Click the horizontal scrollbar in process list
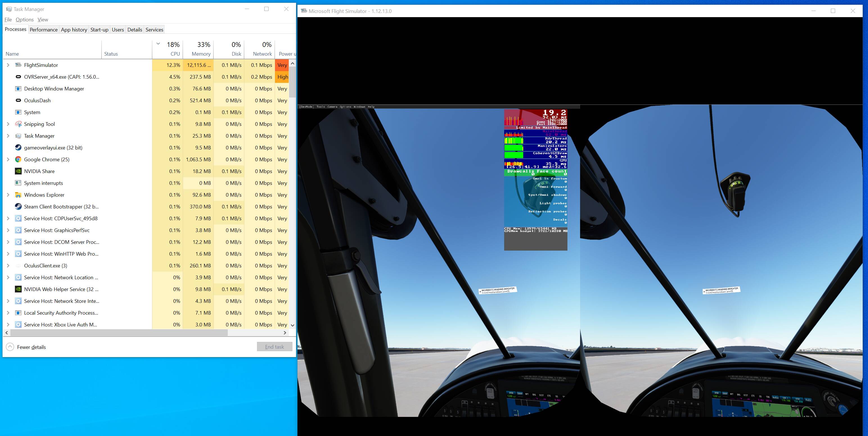This screenshot has height=436, width=868. pos(118,333)
